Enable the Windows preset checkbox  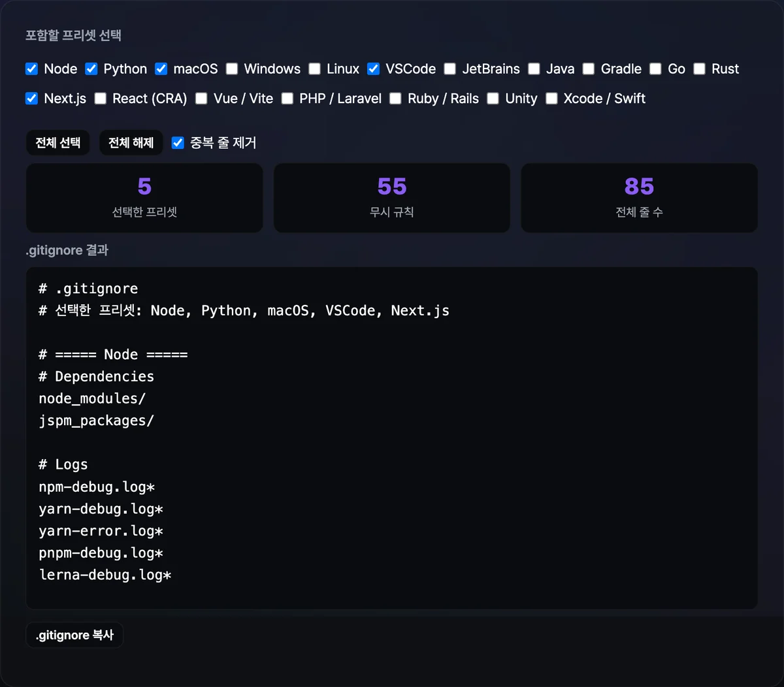point(232,69)
